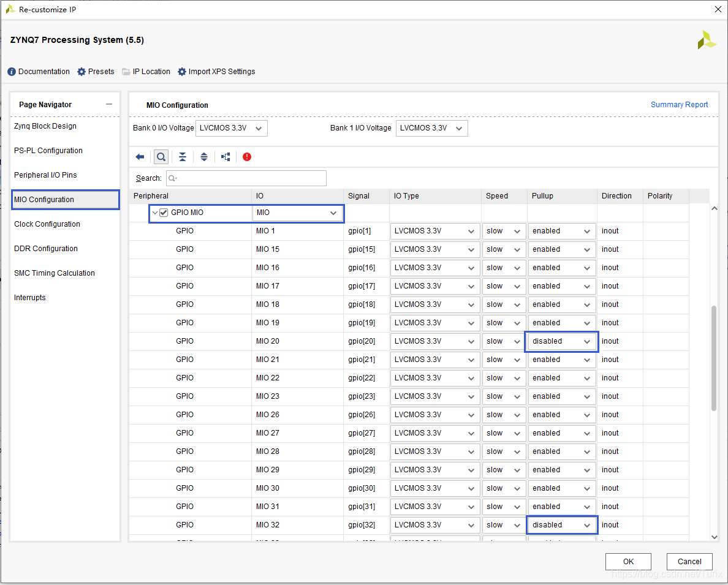This screenshot has height=585, width=728.
Task: Open MIO 28 Pullup dropdown
Action: tap(561, 451)
